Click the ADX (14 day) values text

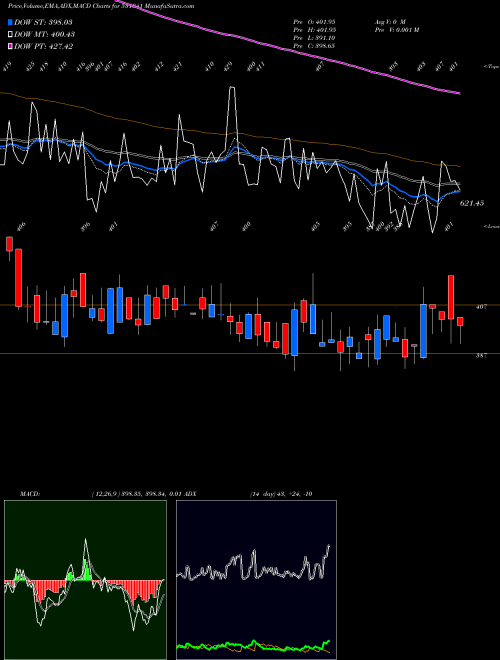pos(281,494)
